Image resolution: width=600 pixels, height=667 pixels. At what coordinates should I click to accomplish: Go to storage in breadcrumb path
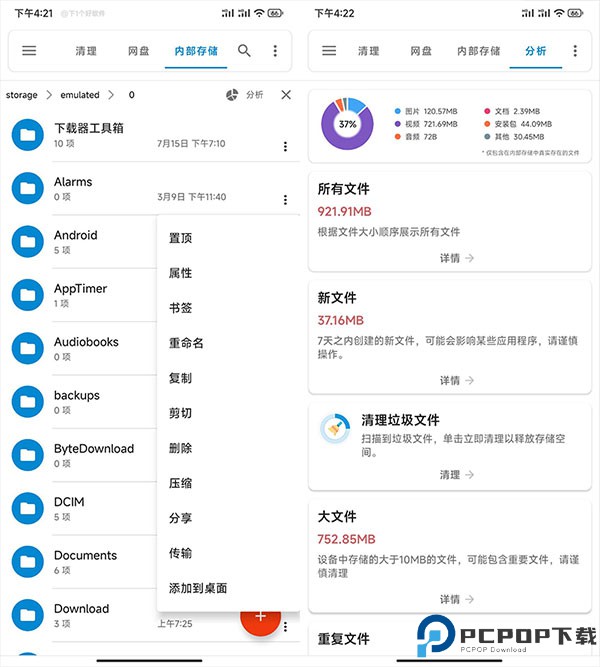[x=21, y=95]
